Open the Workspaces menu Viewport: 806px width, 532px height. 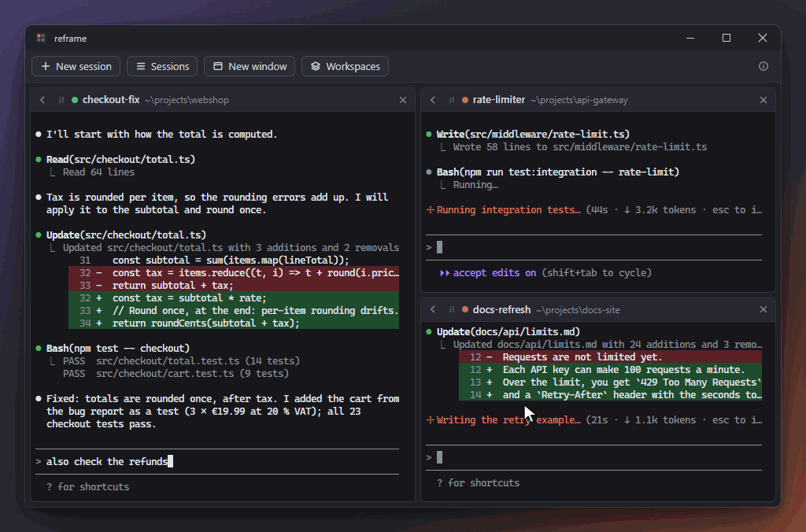pos(345,66)
